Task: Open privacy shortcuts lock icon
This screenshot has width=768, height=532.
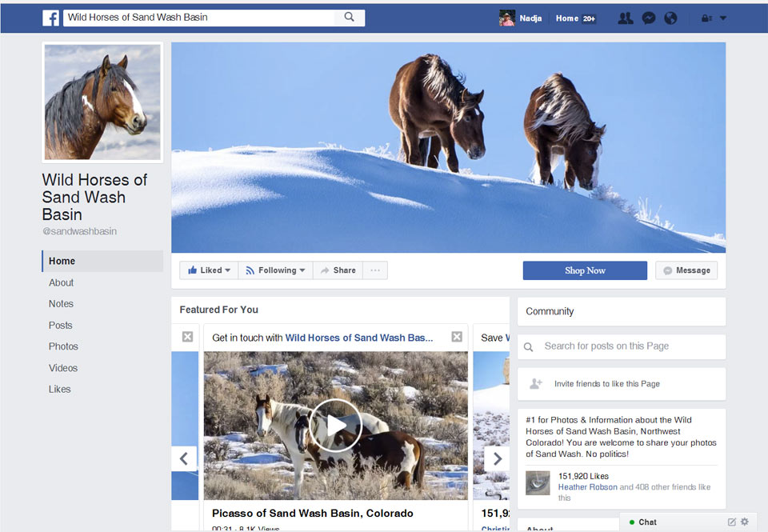Action: pos(706,18)
